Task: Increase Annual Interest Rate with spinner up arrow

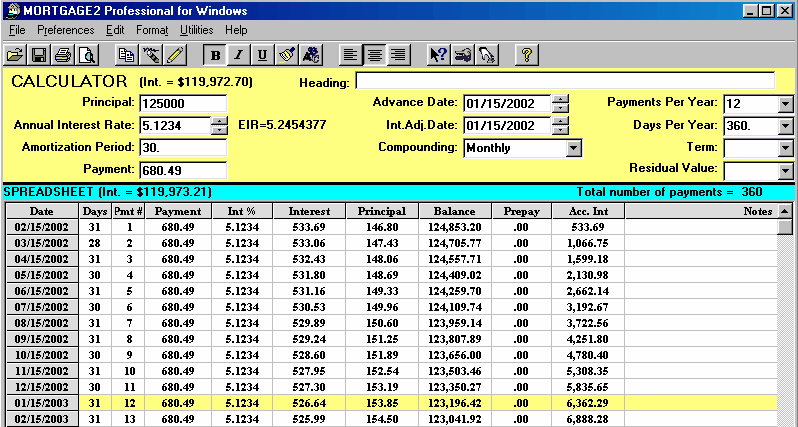Action: (x=219, y=121)
